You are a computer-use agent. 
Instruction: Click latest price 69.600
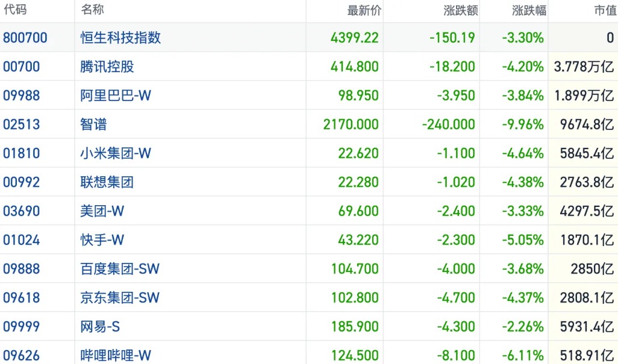[358, 211]
